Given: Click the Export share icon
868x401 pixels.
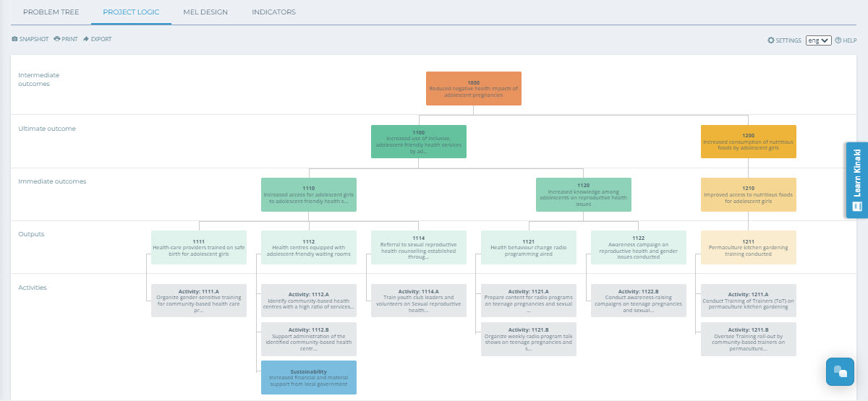Looking at the screenshot, I should click(x=86, y=39).
